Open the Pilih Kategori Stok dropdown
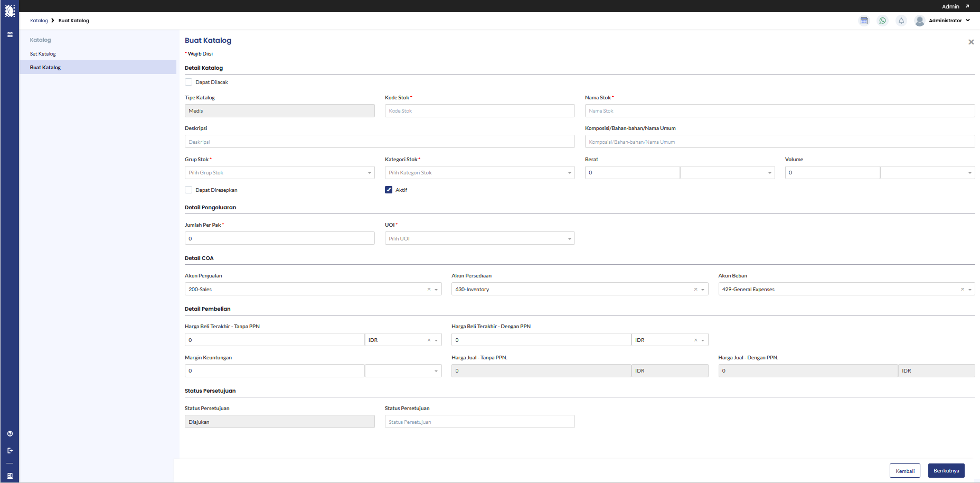The height and width of the screenshot is (483, 980). (x=480, y=173)
